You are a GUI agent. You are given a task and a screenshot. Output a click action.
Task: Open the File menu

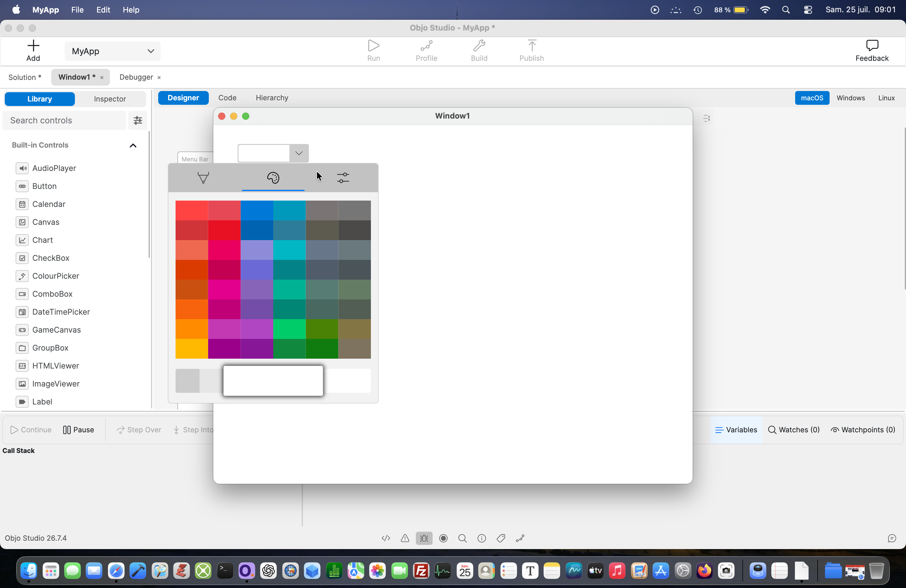pos(77,10)
